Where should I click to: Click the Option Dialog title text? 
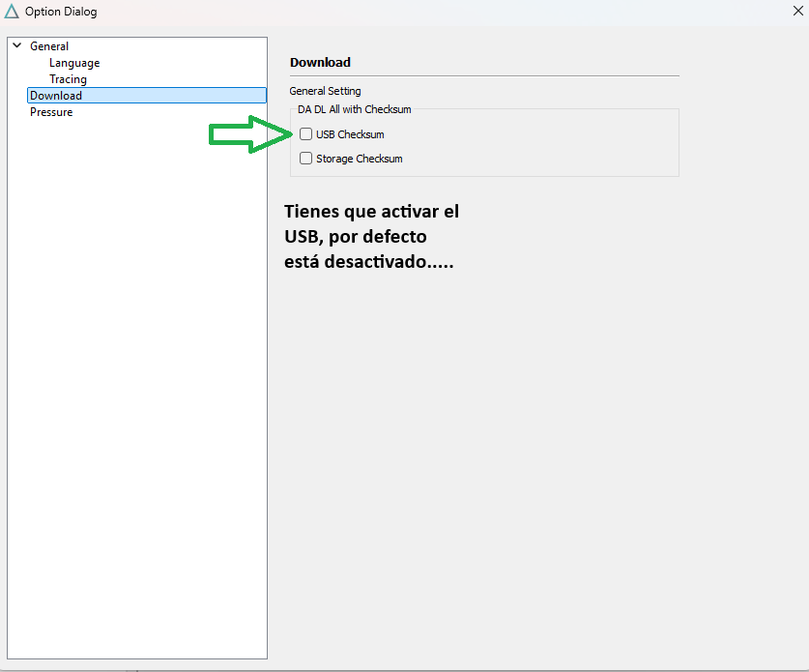[61, 12]
